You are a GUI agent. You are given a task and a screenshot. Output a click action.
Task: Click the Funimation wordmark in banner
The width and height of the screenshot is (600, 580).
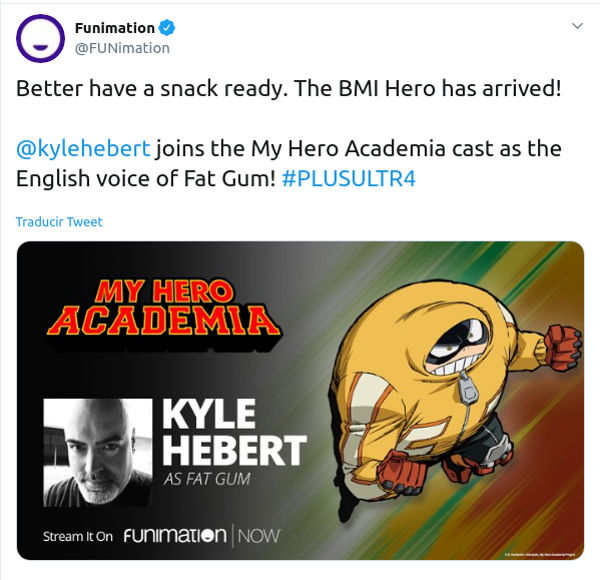click(x=175, y=535)
